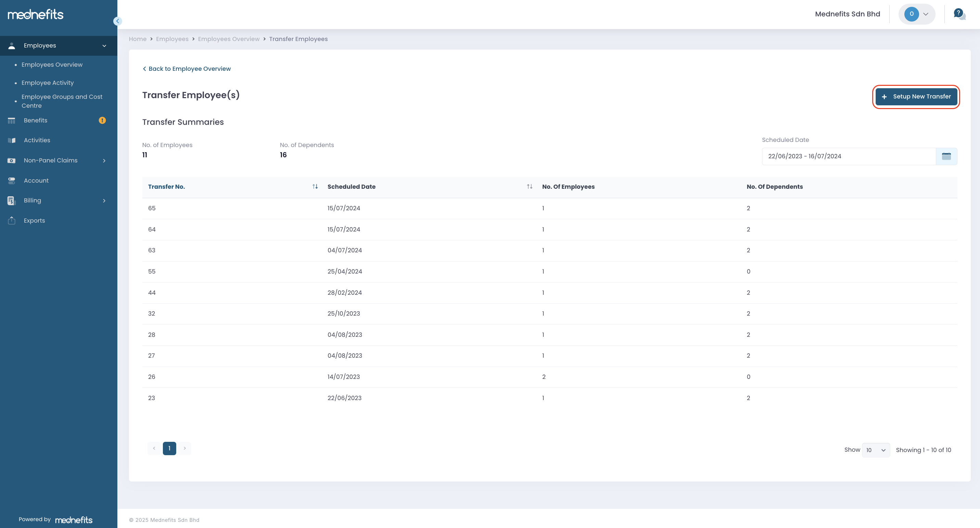Click the Scheduled Date range input field
The image size is (980, 528).
pos(848,156)
